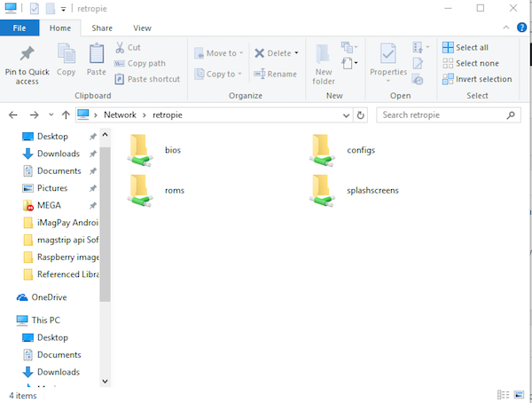Click the Copy icon in Clipboard group
Screen dimensions: 532x403
click(66, 53)
